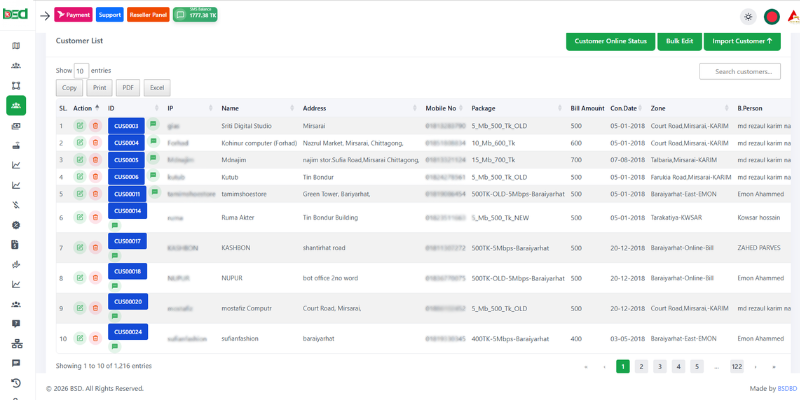This screenshot has height=400, width=800.
Task: Click the Search customers input field
Action: pos(740,71)
